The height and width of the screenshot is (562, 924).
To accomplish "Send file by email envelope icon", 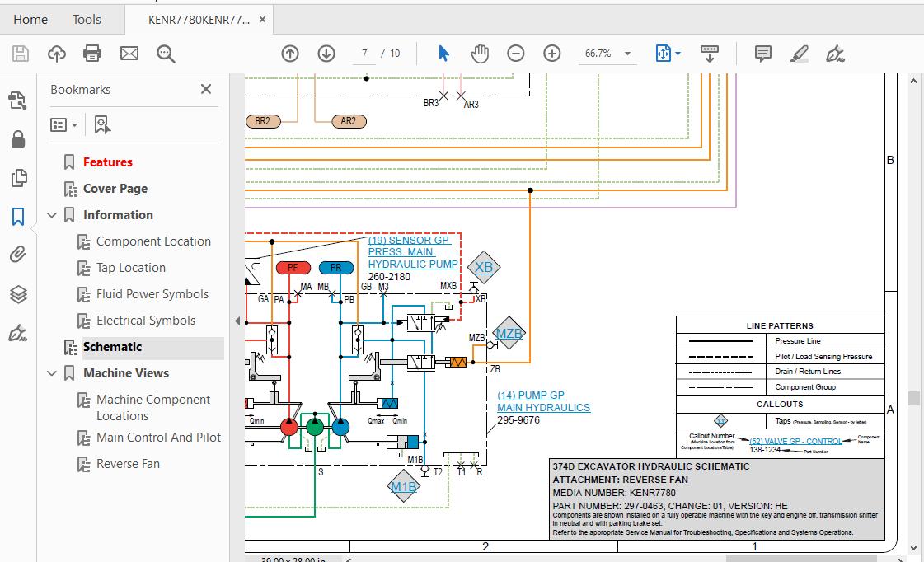I will click(x=129, y=54).
